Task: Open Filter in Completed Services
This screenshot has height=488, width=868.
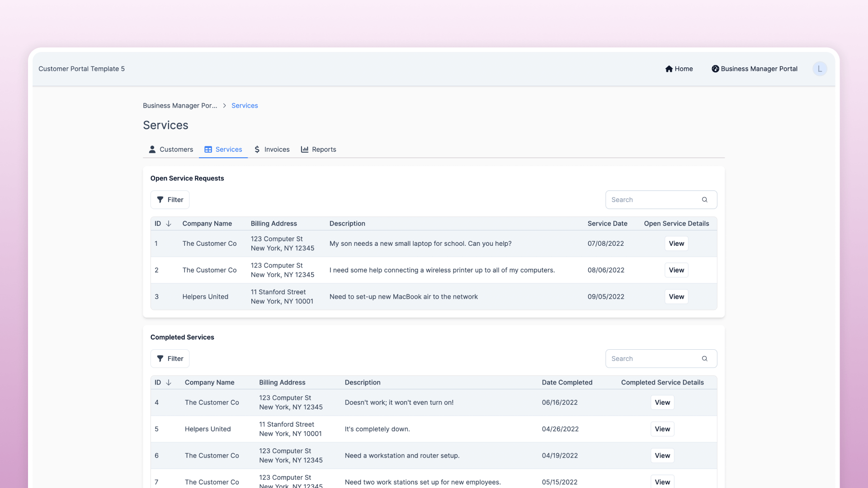Action: [170, 359]
